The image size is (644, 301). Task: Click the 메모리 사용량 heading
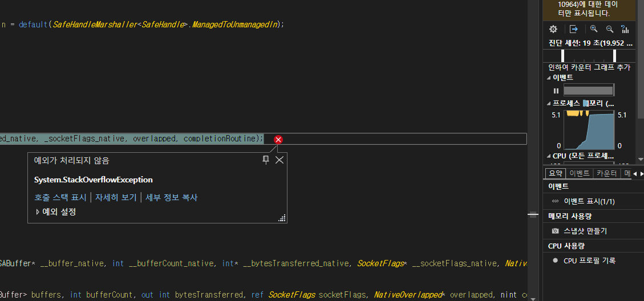click(570, 216)
